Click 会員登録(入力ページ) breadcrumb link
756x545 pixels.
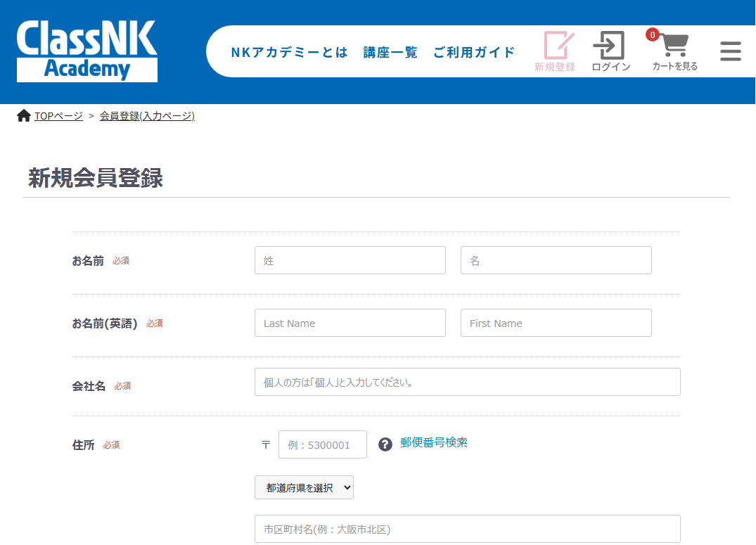pos(147,116)
